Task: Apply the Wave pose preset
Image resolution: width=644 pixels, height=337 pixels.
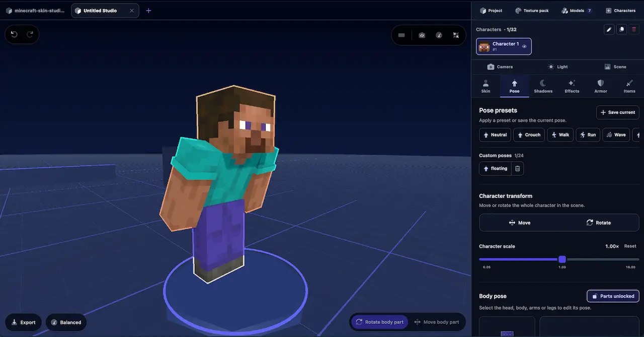Action: [x=616, y=135]
